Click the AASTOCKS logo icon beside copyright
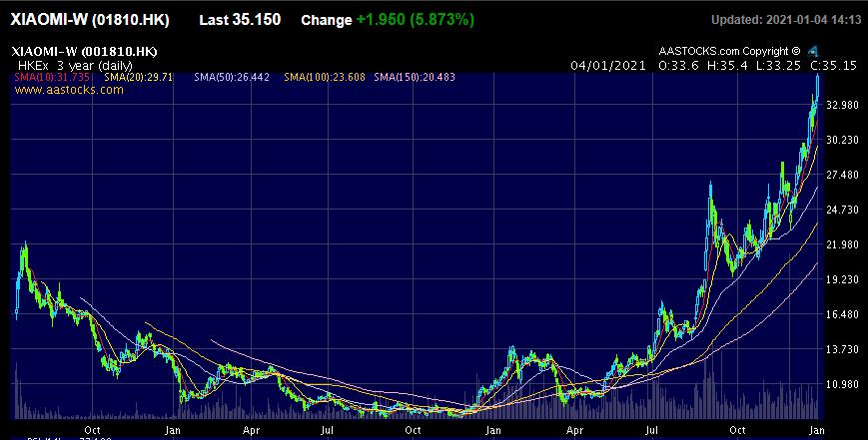Image resolution: width=868 pixels, height=440 pixels. [813, 51]
